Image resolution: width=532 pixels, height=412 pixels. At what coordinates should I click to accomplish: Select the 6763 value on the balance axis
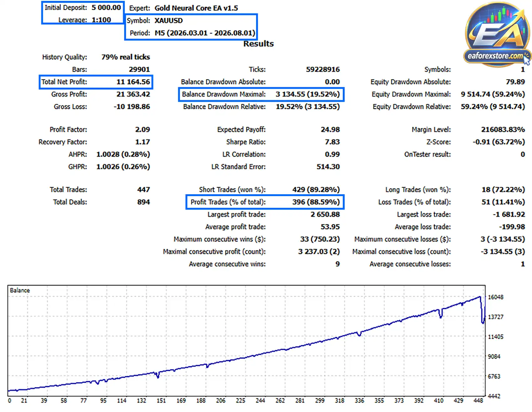pos(494,376)
